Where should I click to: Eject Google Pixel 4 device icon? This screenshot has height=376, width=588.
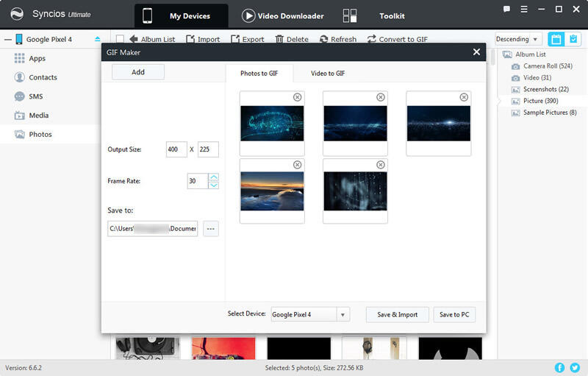tap(98, 39)
